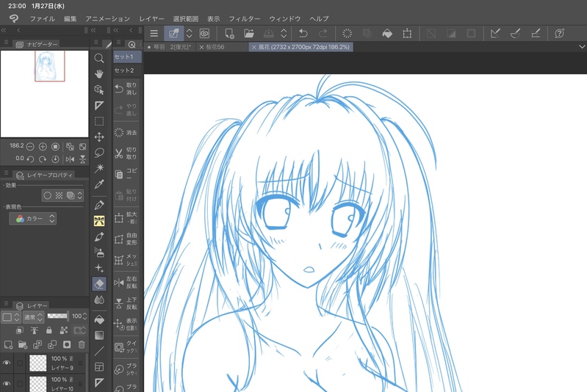Click the Fill icon in the command bar
This screenshot has height=392, width=587.
pyautogui.click(x=387, y=33)
